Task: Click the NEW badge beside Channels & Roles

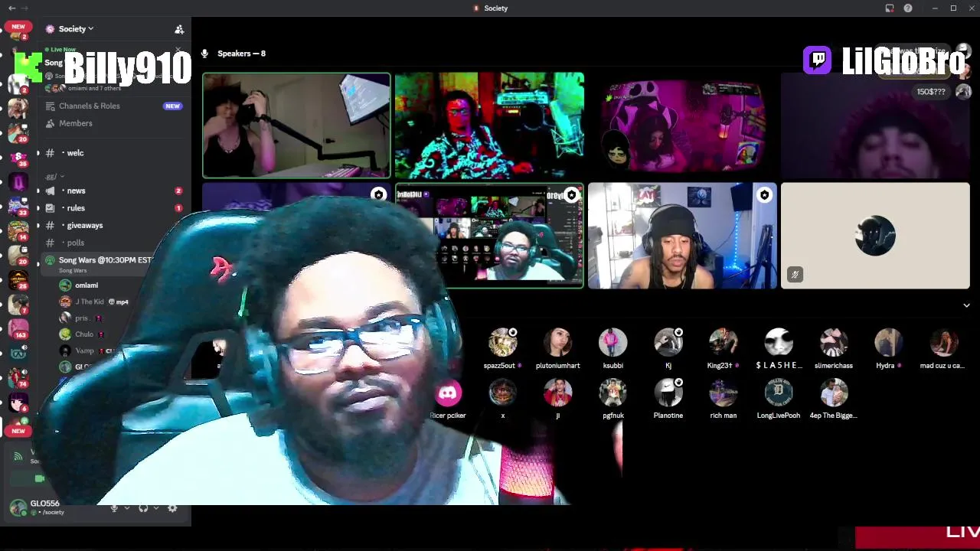Action: click(x=172, y=106)
